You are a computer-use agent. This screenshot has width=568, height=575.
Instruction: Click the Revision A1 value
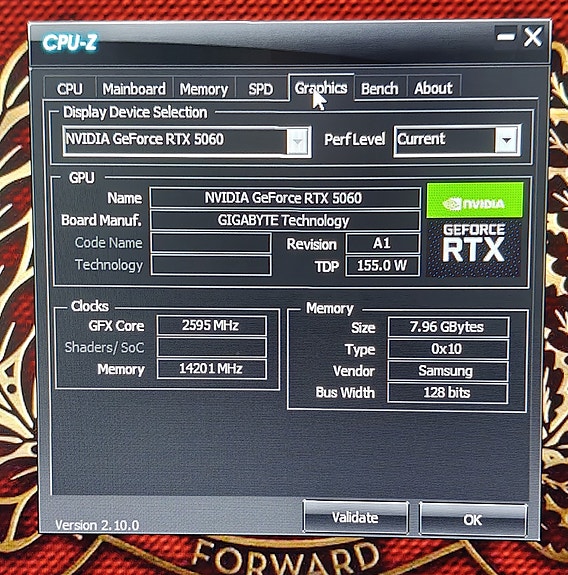pos(382,243)
